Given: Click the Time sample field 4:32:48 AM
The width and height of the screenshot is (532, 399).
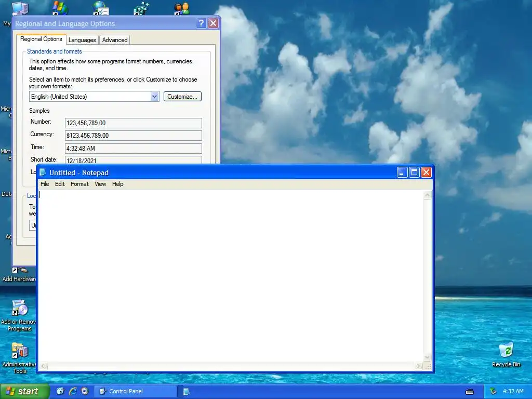Looking at the screenshot, I should [x=134, y=148].
